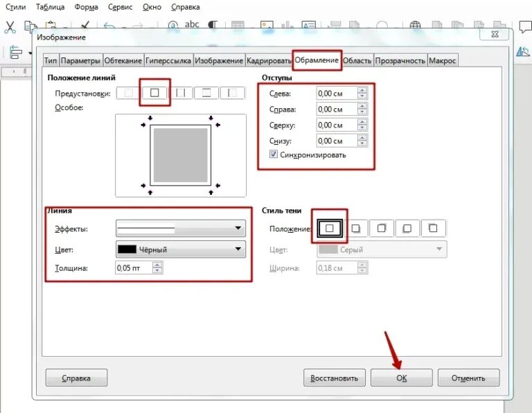Open the Справка menu
Screen dimensions: 532x413
(185, 7)
